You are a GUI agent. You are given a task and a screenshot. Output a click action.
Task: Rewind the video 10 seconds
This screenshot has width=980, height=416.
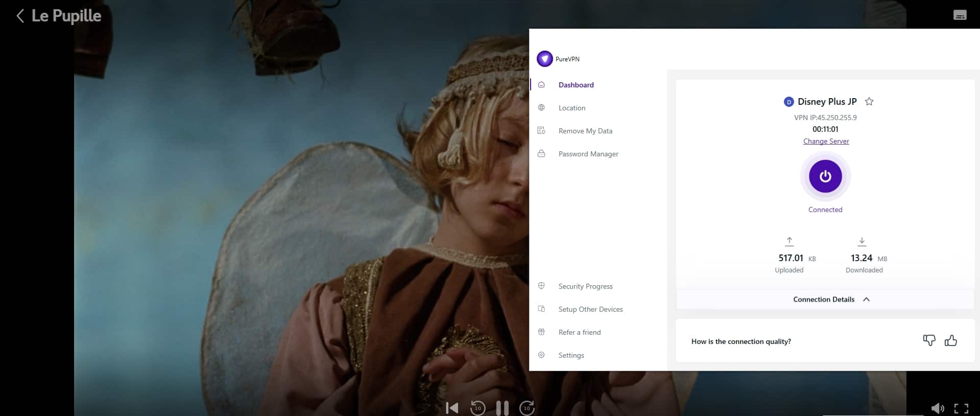coord(477,408)
